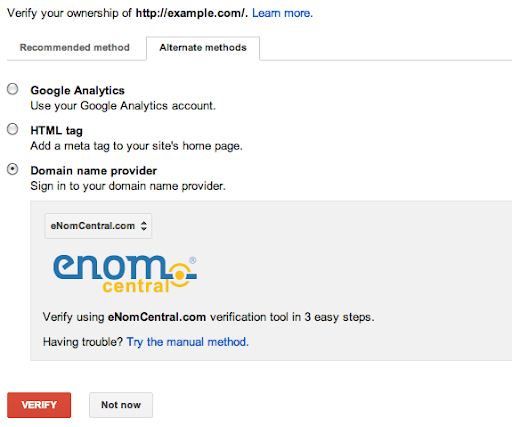The width and height of the screenshot is (512, 427).
Task: Open the Learn more link
Action: (282, 13)
